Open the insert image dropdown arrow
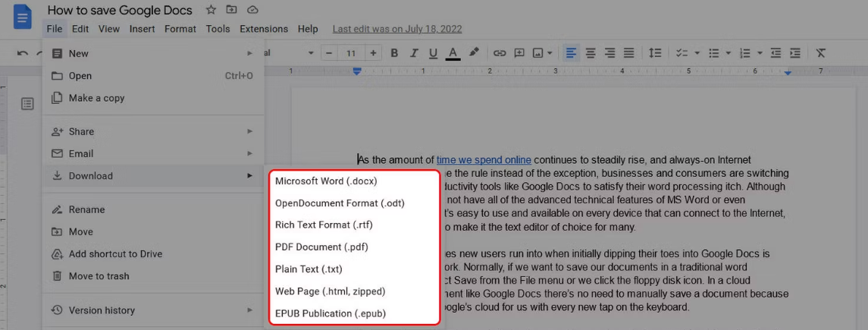The width and height of the screenshot is (868, 330). click(x=550, y=53)
